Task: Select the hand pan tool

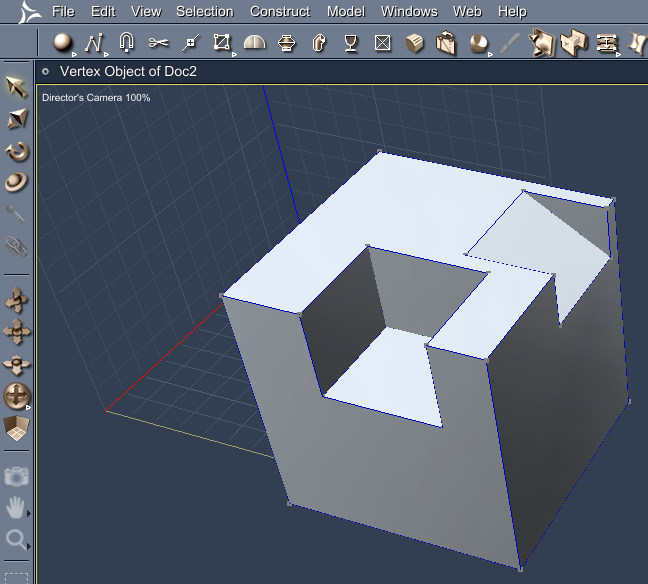Action: point(17,509)
